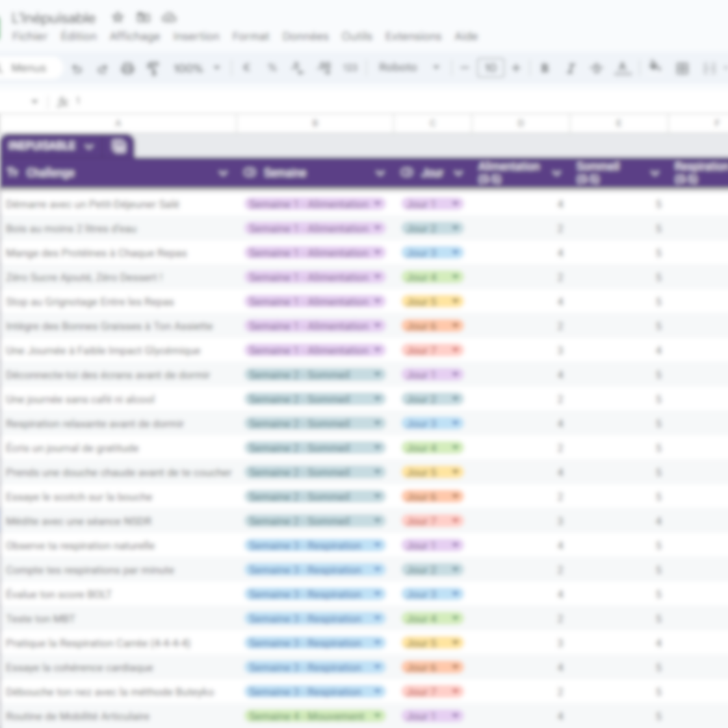728x728 pixels.
Task: Click the undo icon in toolbar
Action: (x=77, y=68)
